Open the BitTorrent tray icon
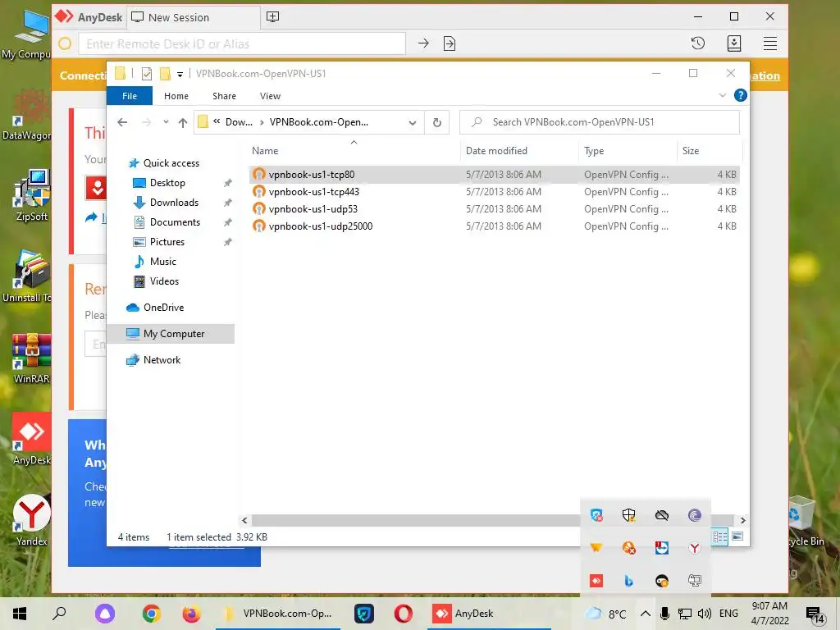The image size is (840, 630). pyautogui.click(x=694, y=515)
